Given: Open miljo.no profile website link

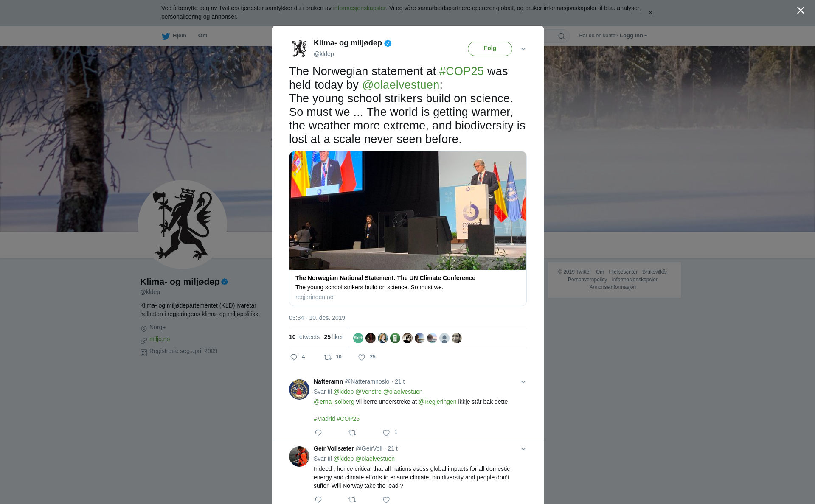Looking at the screenshot, I should pyautogui.click(x=160, y=339).
